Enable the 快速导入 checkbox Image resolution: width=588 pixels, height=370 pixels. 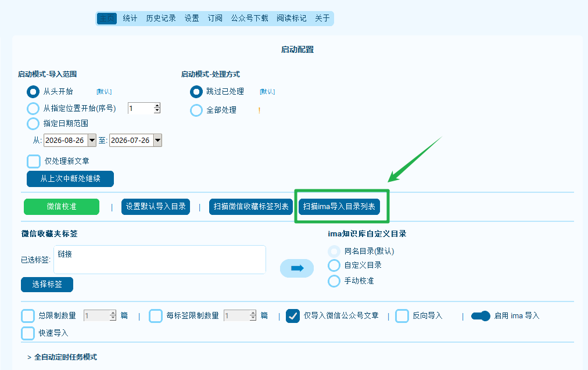tap(28, 333)
